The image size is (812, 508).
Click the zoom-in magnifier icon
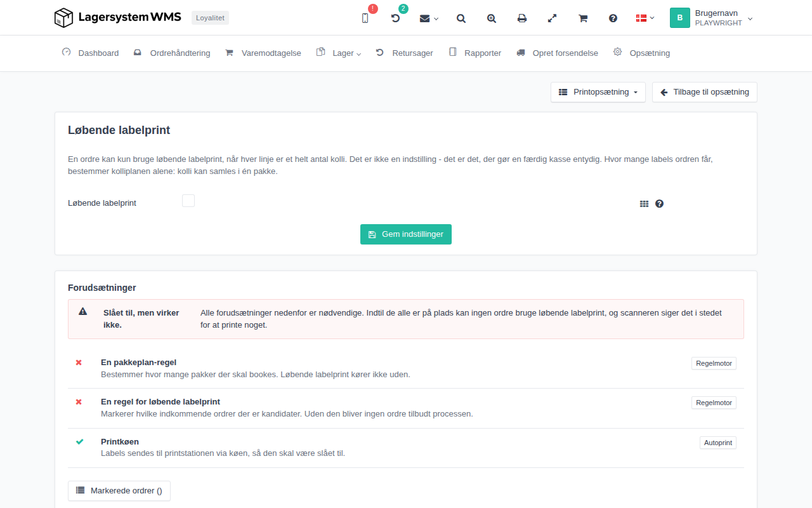pyautogui.click(x=492, y=18)
